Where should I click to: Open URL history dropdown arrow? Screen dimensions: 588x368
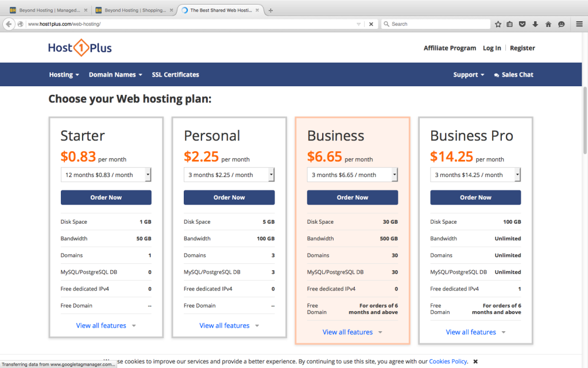coord(358,24)
